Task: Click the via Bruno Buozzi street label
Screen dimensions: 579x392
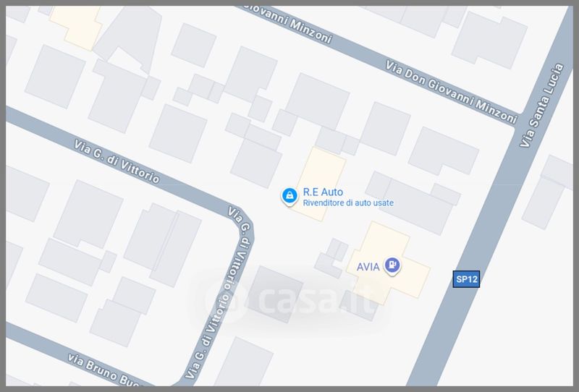Action: point(103,370)
